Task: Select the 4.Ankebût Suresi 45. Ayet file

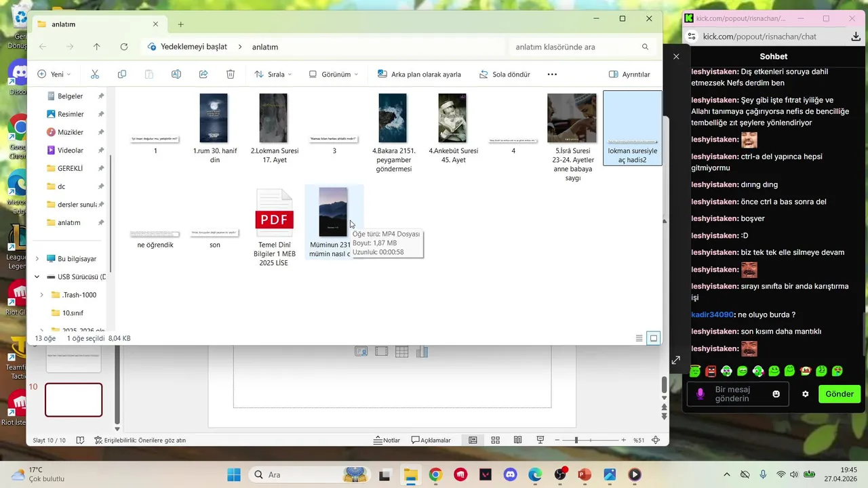Action: pyautogui.click(x=453, y=129)
